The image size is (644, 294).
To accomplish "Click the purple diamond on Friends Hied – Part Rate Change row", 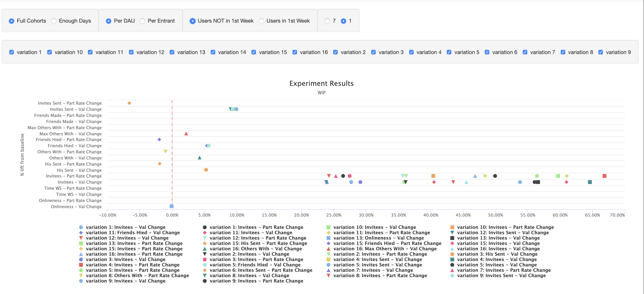I will tap(159, 139).
